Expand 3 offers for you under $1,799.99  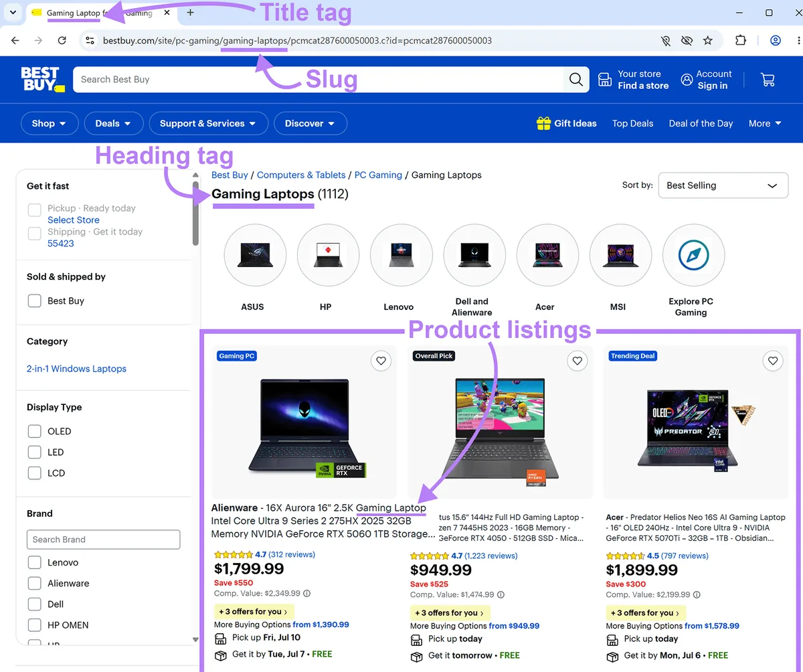pos(254,611)
